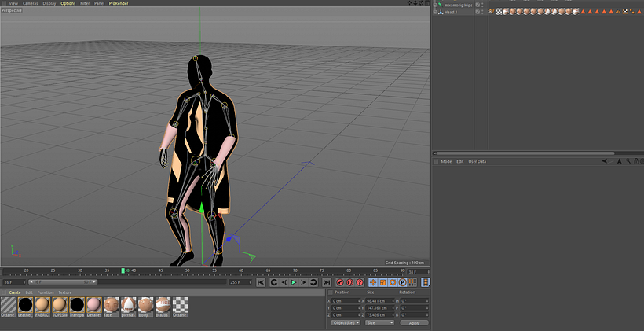Play the animation forwards
This screenshot has height=331, width=644.
click(293, 282)
